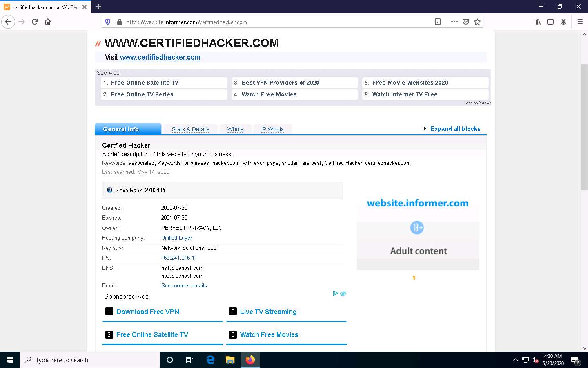Toggle reader view in address bar
Viewport: 588px width, 368px height.
tap(438, 22)
